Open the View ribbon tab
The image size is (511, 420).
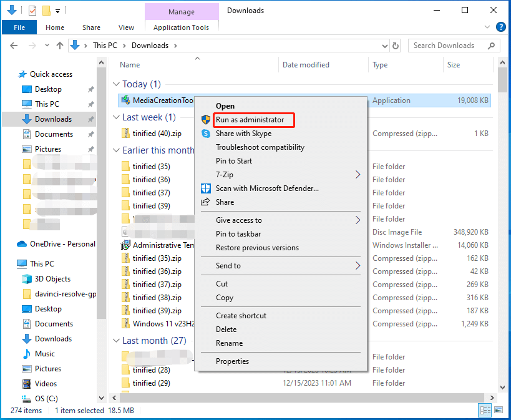click(x=126, y=27)
